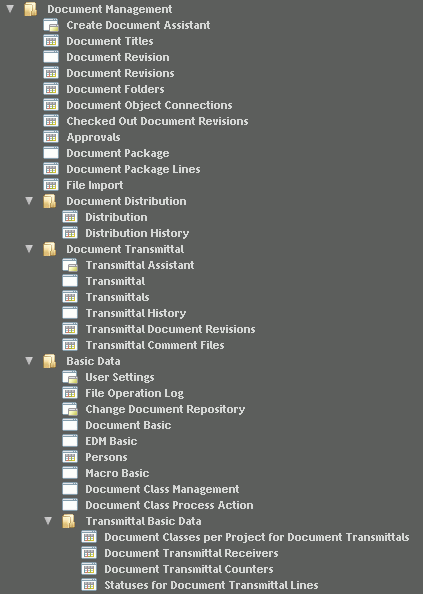The width and height of the screenshot is (423, 594).
Task: Click the Transmittal Assistant wizard icon
Action: [x=70, y=265]
